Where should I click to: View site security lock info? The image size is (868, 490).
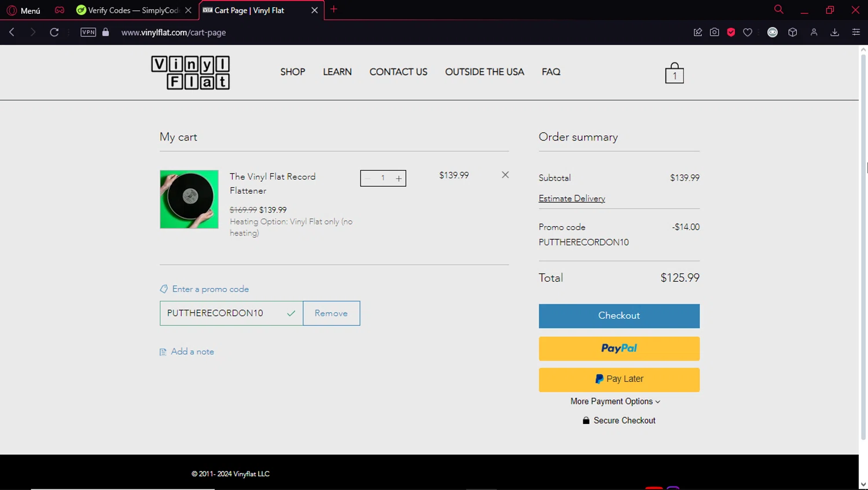105,32
